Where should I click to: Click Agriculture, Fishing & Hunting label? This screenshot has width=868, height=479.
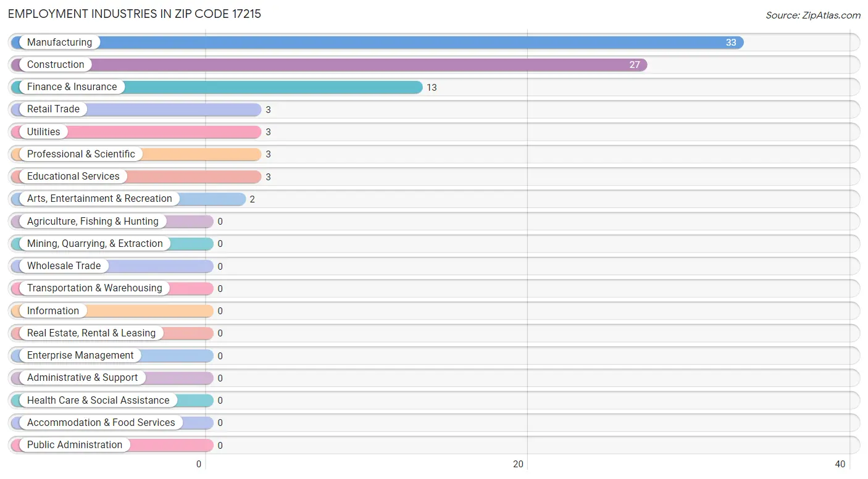[x=93, y=221]
